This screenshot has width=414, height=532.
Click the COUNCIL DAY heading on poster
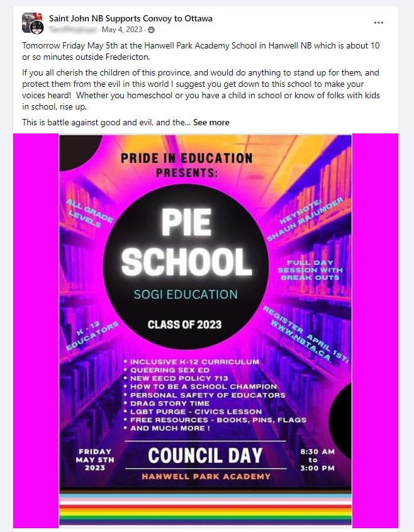pyautogui.click(x=205, y=455)
